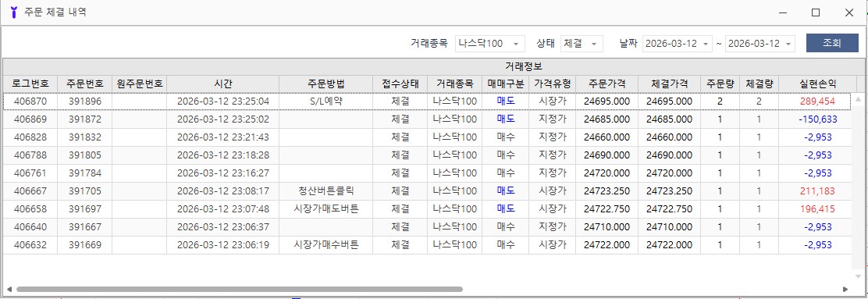Sort by the 실현손익 column header
Image resolution: width=868 pixels, height=299 pixels.
[817, 84]
